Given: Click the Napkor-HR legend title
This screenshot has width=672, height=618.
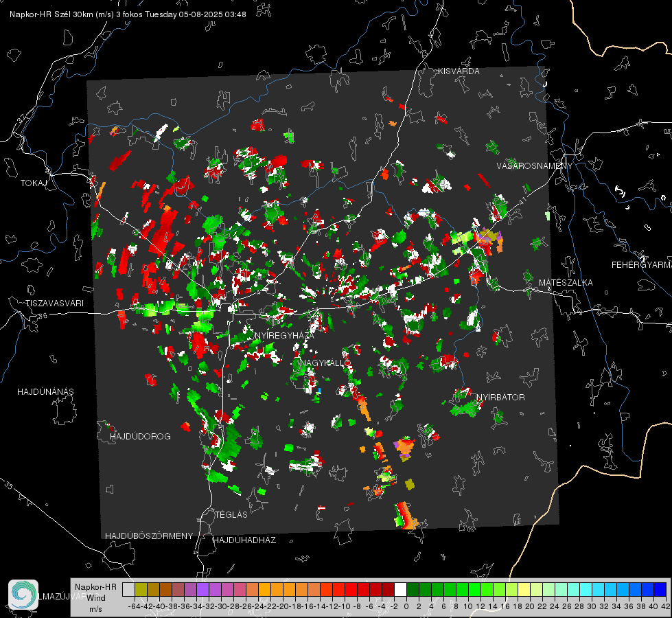Looking at the screenshot, I should tap(95, 586).
